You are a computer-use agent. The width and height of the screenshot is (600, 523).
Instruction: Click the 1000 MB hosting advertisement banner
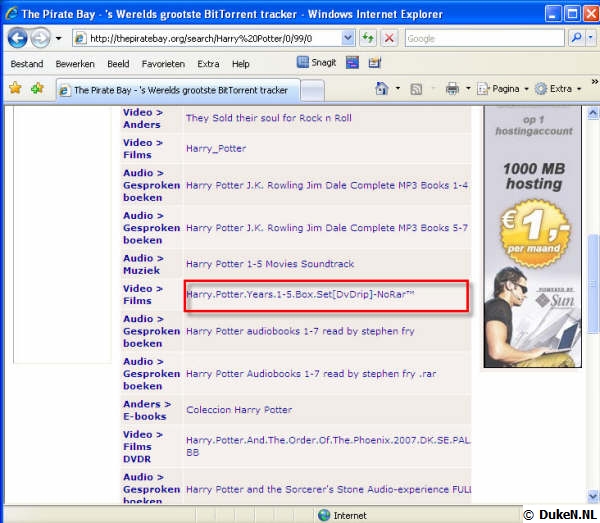[532, 236]
